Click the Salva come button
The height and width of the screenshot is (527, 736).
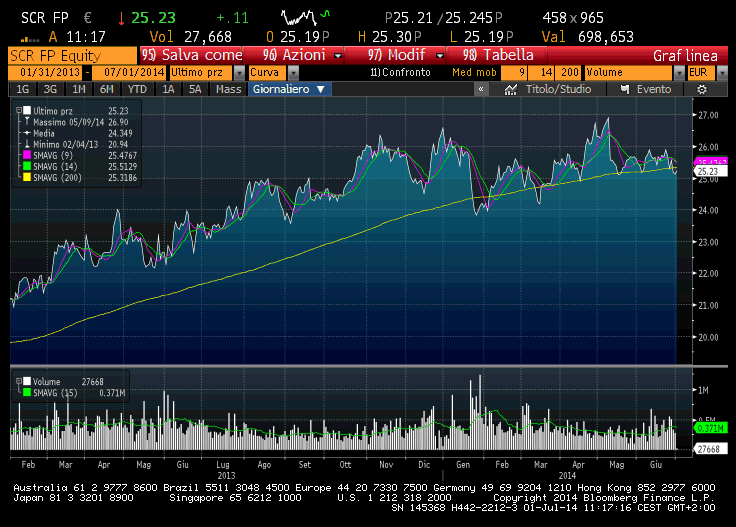[x=193, y=55]
